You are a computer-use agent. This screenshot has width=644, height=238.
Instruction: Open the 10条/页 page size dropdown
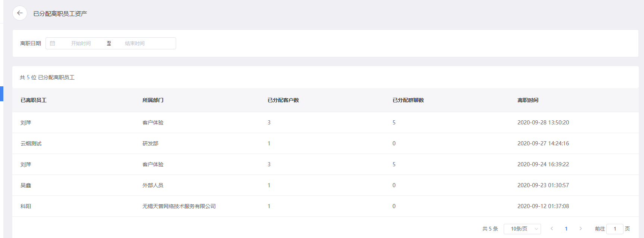522,229
